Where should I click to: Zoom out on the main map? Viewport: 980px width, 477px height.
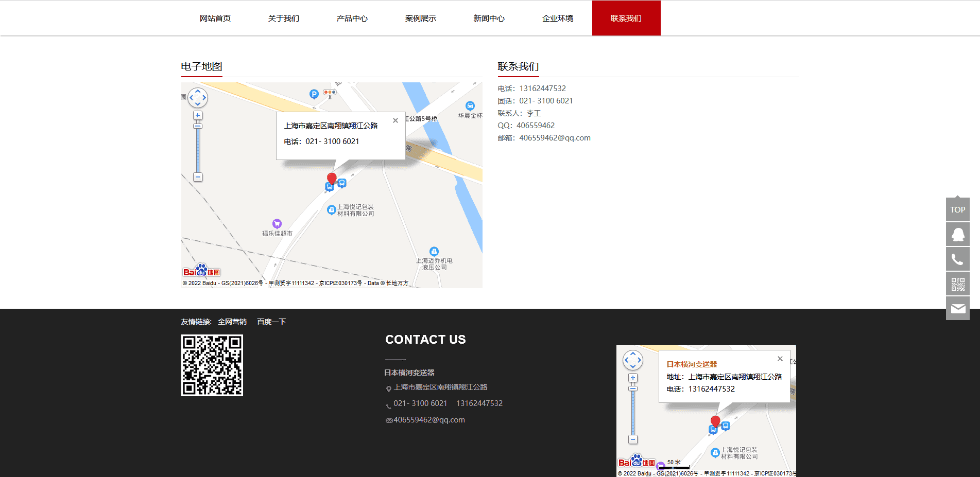click(198, 177)
